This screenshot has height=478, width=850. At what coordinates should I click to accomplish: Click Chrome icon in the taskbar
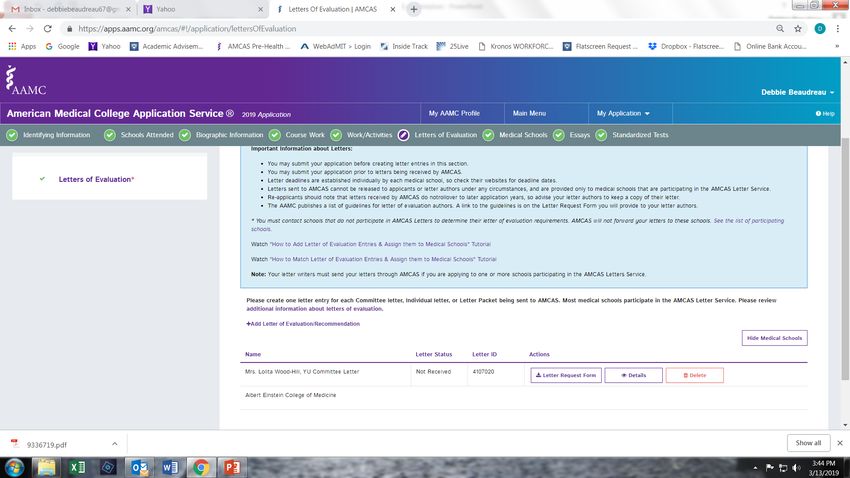201,467
